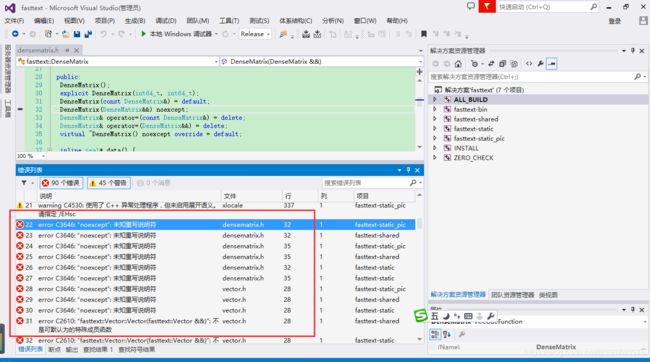Click the categorized view icon in Properties panel
This screenshot has width=650, height=362.
coord(435,334)
